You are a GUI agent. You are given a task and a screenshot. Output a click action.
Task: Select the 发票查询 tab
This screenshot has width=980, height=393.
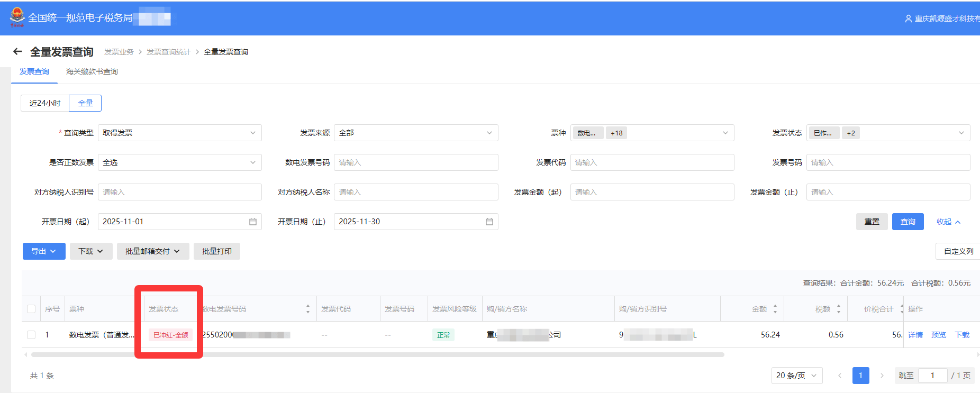pyautogui.click(x=34, y=71)
